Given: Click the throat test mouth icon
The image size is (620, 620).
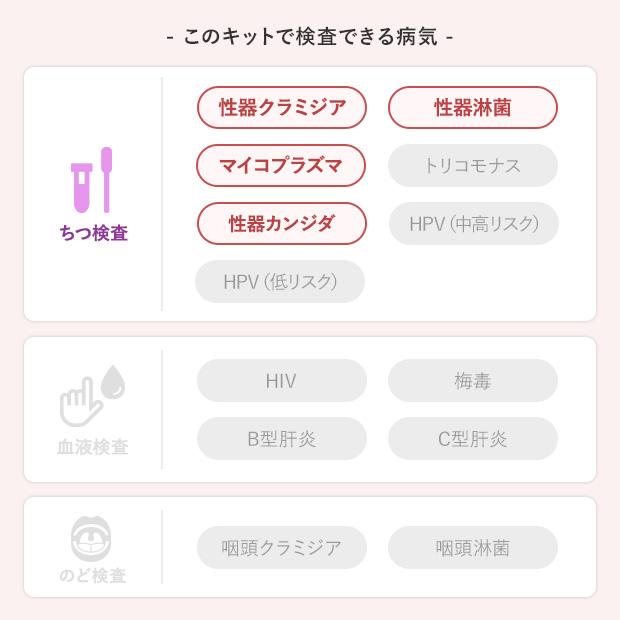Looking at the screenshot, I should click(92, 539).
